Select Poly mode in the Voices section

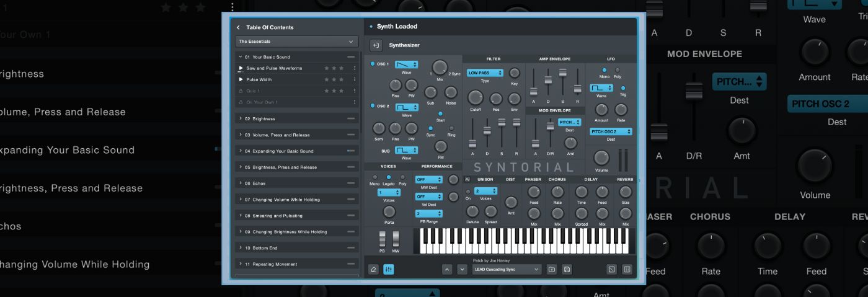coord(402,177)
